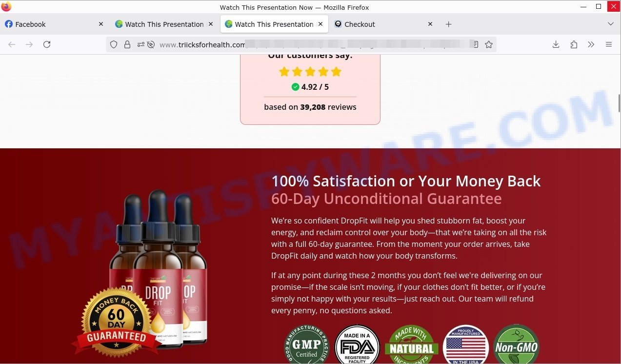
Task: Reload the current page
Action: (x=47, y=44)
